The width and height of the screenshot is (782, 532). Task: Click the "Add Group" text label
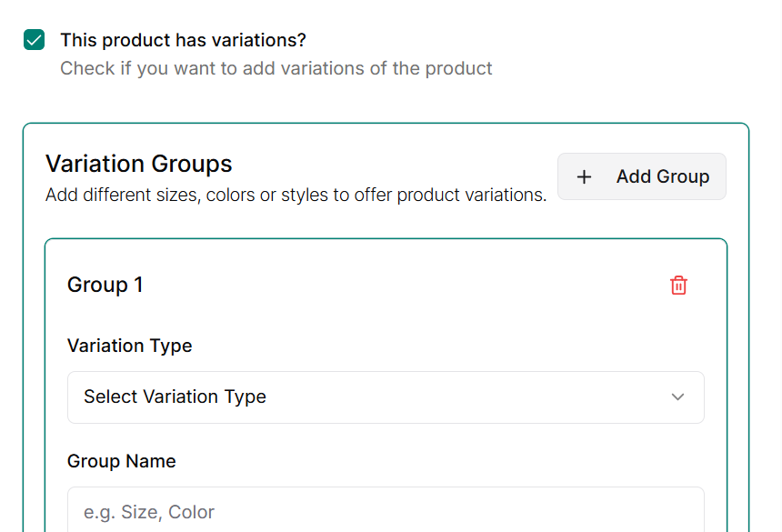[x=663, y=176]
